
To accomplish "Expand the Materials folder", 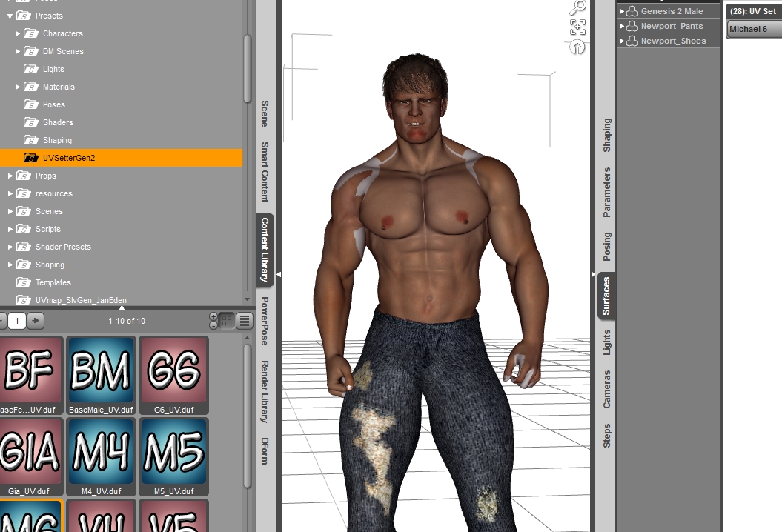I will pyautogui.click(x=18, y=87).
